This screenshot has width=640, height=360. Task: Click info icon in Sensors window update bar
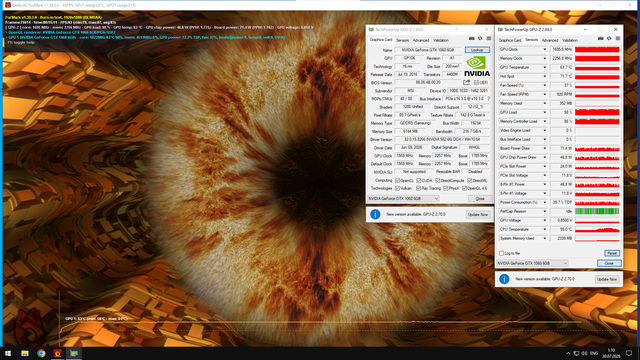tap(504, 279)
